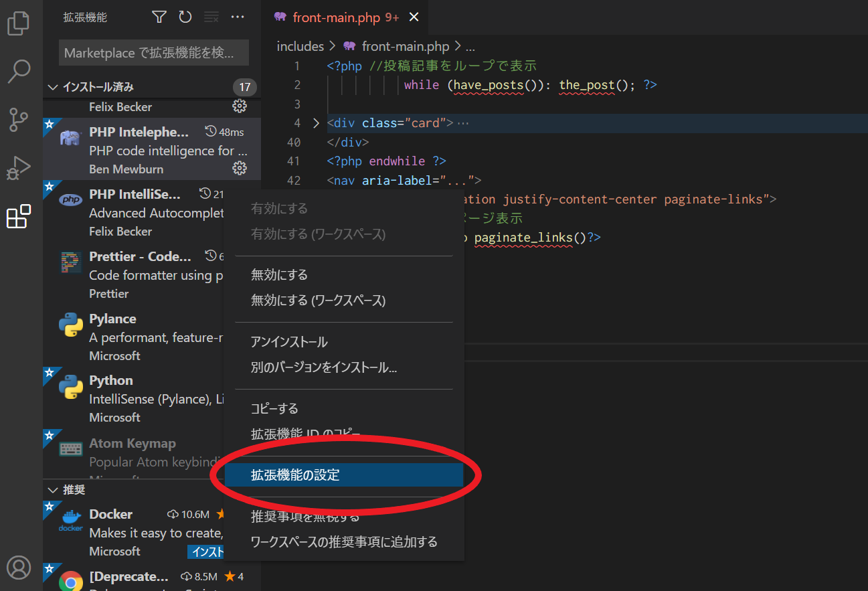Viewport: 868px width, 591px height.
Task: Choose 無効にする in context menu
Action: click(x=344, y=274)
